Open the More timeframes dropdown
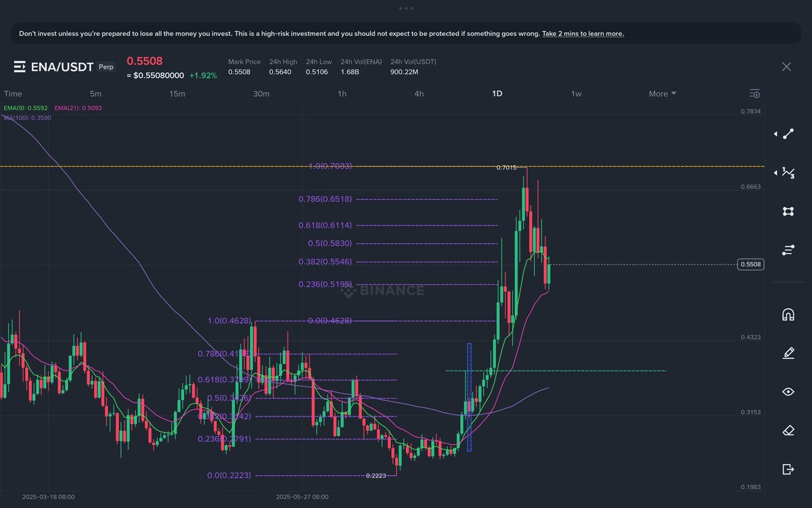The width and height of the screenshot is (812, 508). tap(662, 93)
